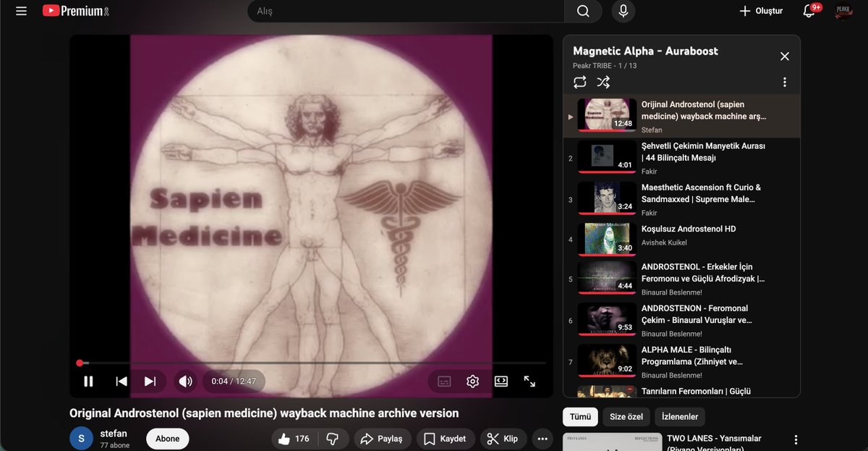Open stefan channel avatar
868x451 pixels.
(x=81, y=438)
